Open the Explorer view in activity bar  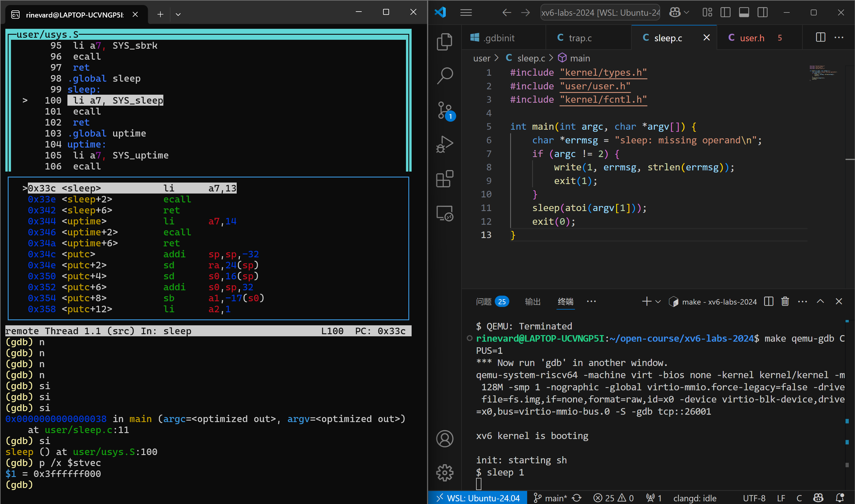pyautogui.click(x=444, y=42)
